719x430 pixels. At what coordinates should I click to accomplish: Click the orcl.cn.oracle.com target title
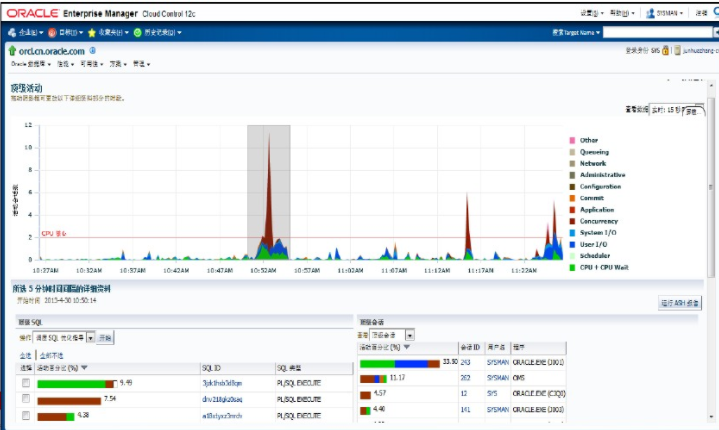[52, 51]
